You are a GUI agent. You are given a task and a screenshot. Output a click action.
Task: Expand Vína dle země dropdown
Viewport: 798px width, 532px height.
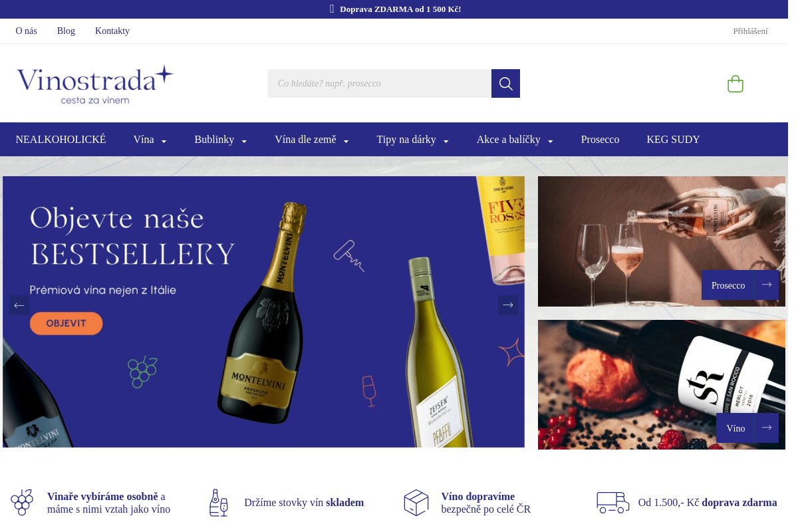tap(312, 140)
